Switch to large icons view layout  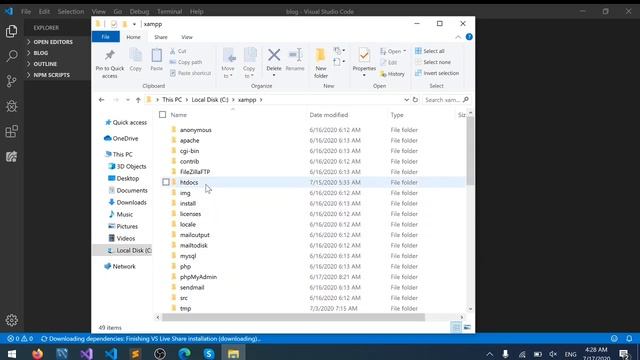(x=467, y=327)
